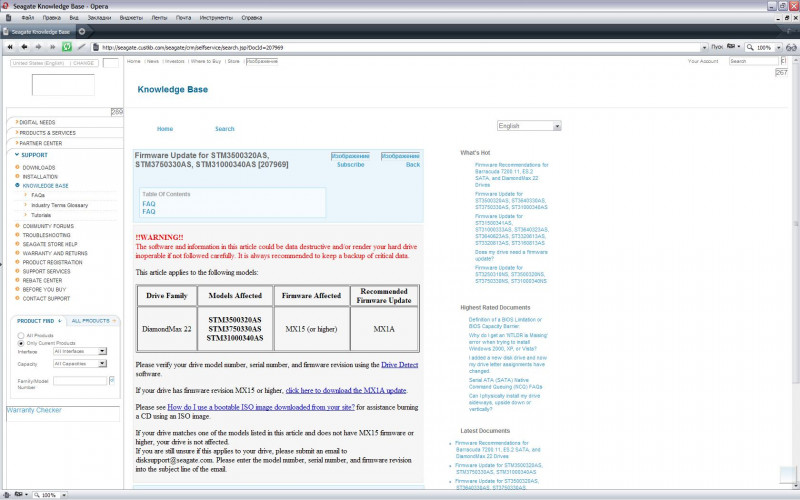Open the Capacity 'All Capacities' dropdown
Viewport: 800px width, 500px height.
click(x=80, y=363)
